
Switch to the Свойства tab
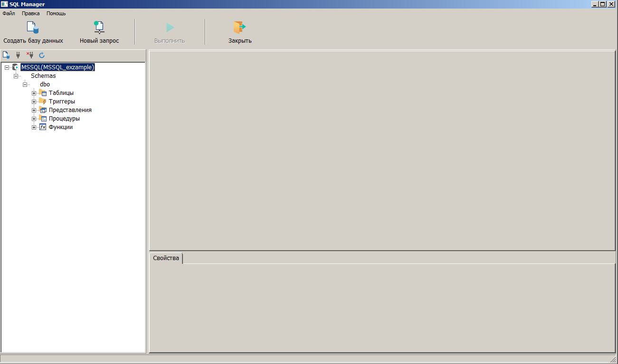pos(166,258)
